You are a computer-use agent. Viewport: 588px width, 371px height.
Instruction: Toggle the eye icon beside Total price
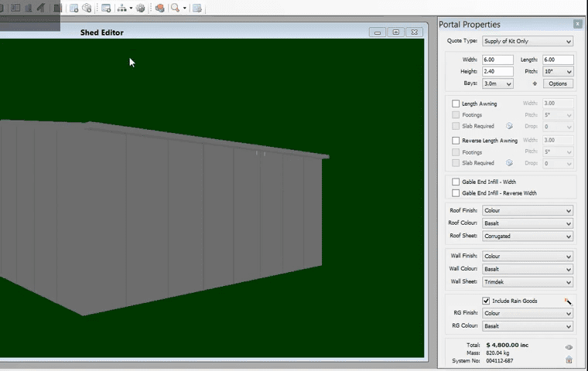pyautogui.click(x=569, y=347)
